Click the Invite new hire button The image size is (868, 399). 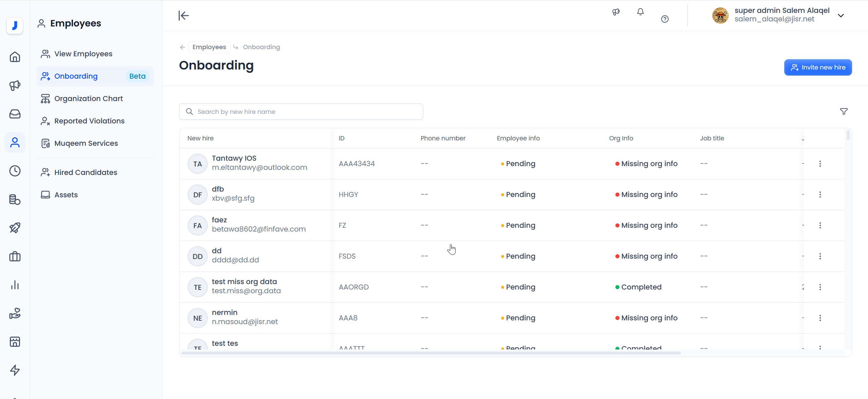818,67
